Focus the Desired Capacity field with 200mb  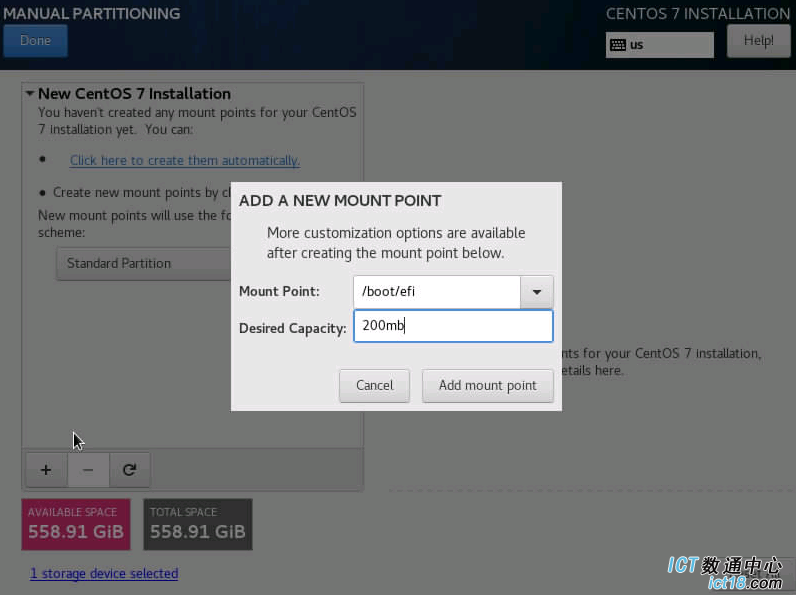453,326
